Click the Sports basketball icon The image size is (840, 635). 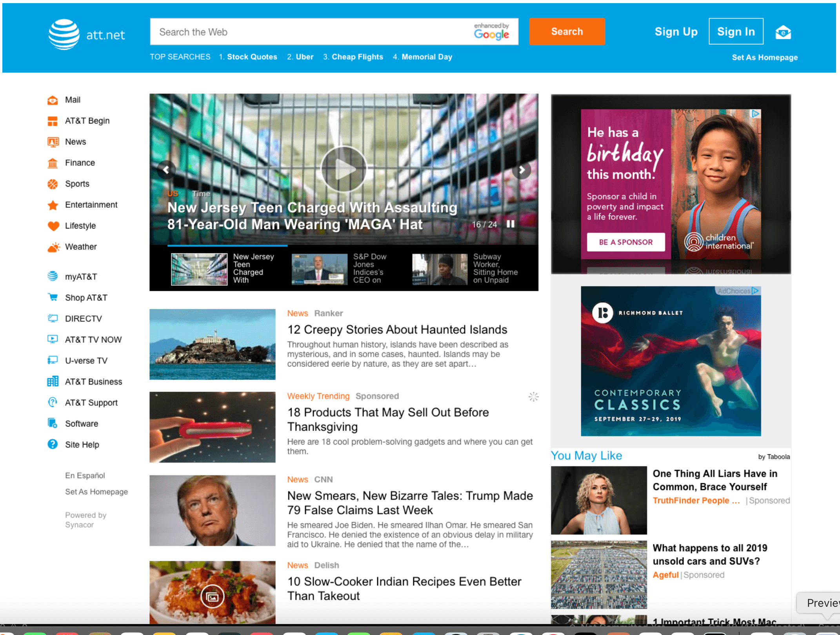(x=53, y=184)
